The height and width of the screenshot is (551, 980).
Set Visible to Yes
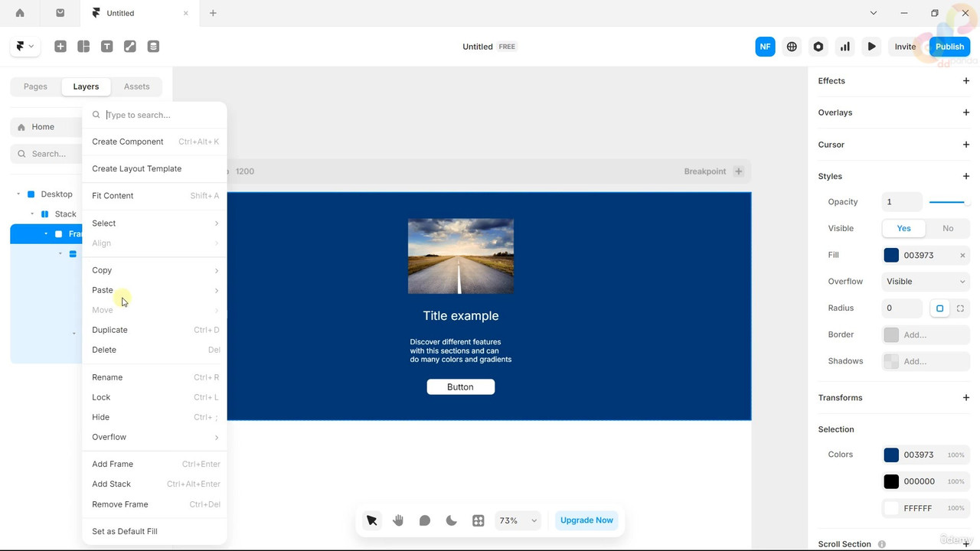tap(904, 228)
